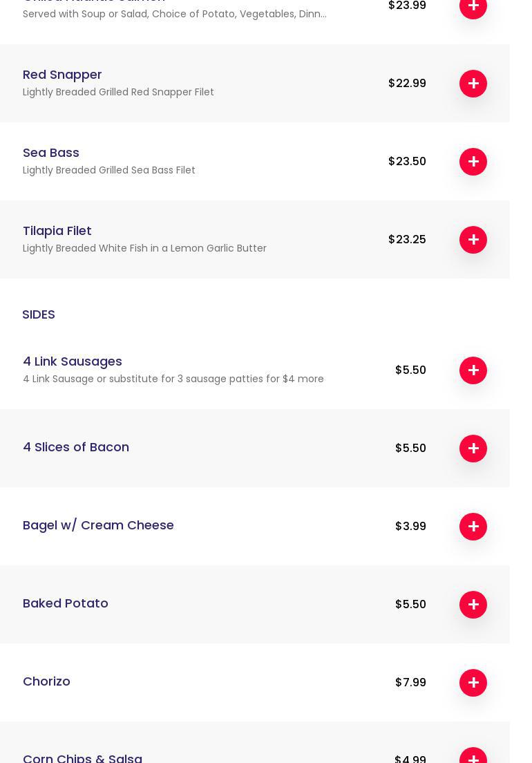Click plus icon for Tilapia Filet
532x763 pixels.
(473, 240)
